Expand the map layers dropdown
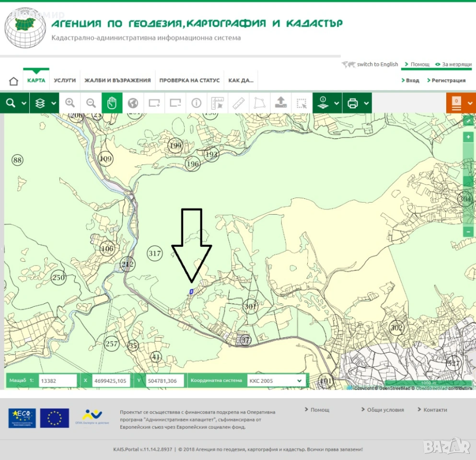This screenshot has width=476, height=460. click(x=44, y=103)
